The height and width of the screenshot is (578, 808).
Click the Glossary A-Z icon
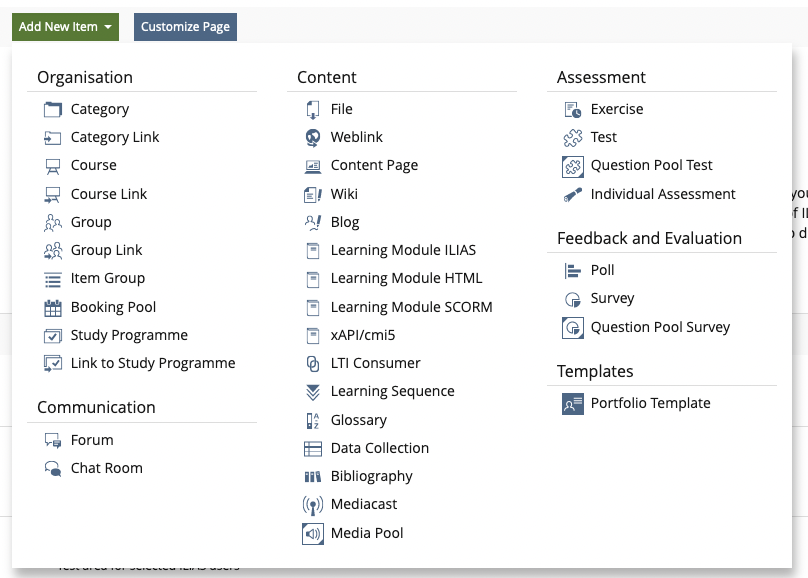click(313, 420)
